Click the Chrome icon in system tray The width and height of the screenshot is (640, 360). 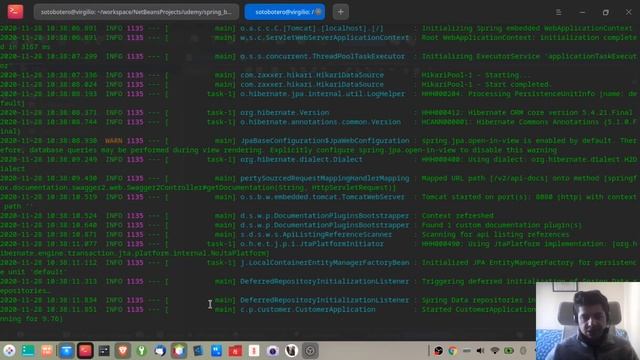[x=452, y=351]
